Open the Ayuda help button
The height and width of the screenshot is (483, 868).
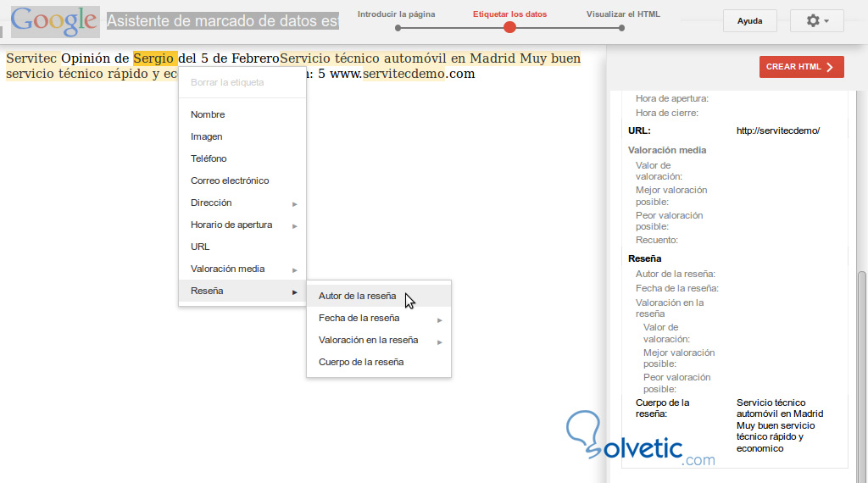tap(749, 21)
